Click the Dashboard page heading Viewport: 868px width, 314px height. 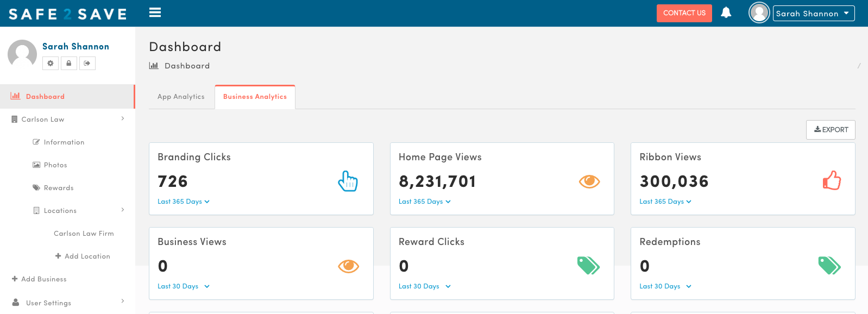pyautogui.click(x=185, y=47)
